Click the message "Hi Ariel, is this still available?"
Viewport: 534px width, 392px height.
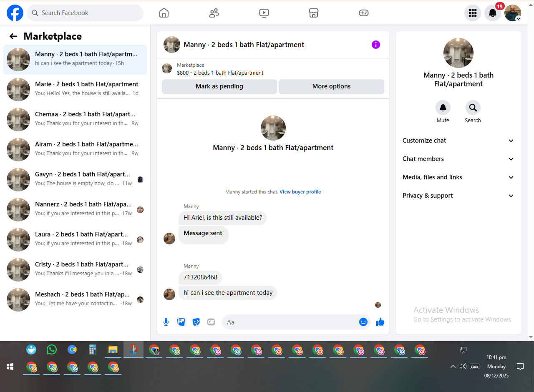click(223, 218)
